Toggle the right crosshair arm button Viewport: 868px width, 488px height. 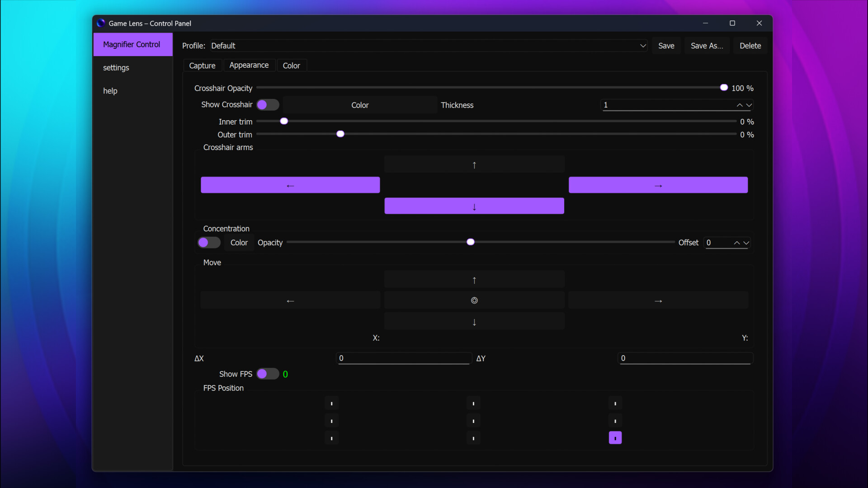(658, 185)
